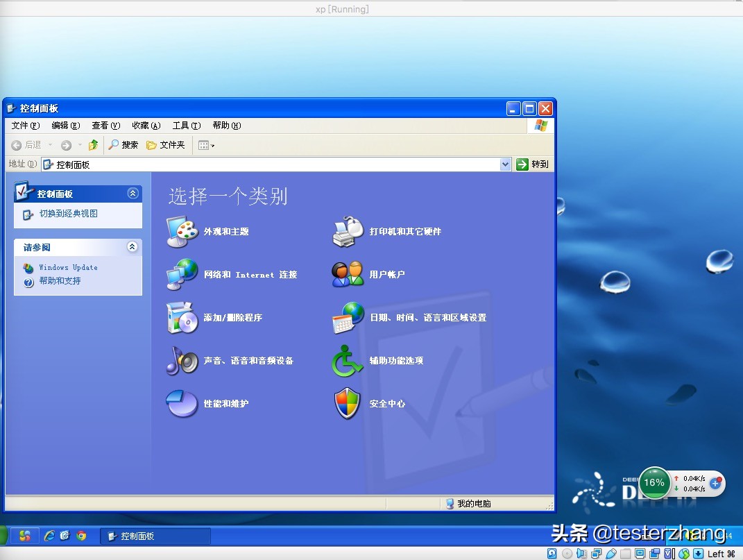Open 用户帐户 (User Accounts)
Viewport: 743px width, 560px height.
(386, 273)
